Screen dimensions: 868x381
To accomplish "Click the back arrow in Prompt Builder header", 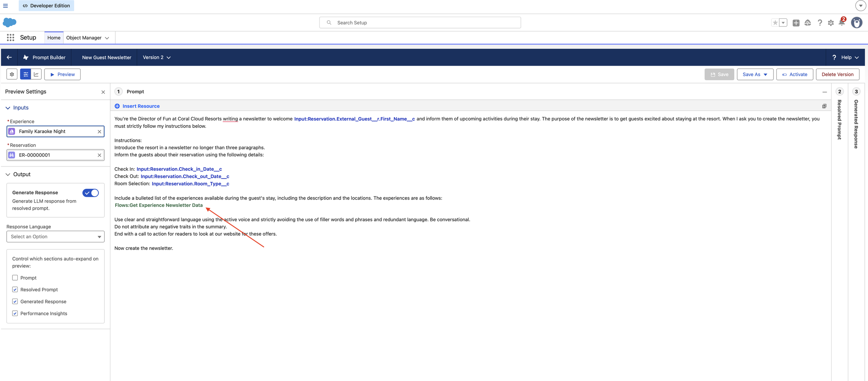I will click(9, 57).
